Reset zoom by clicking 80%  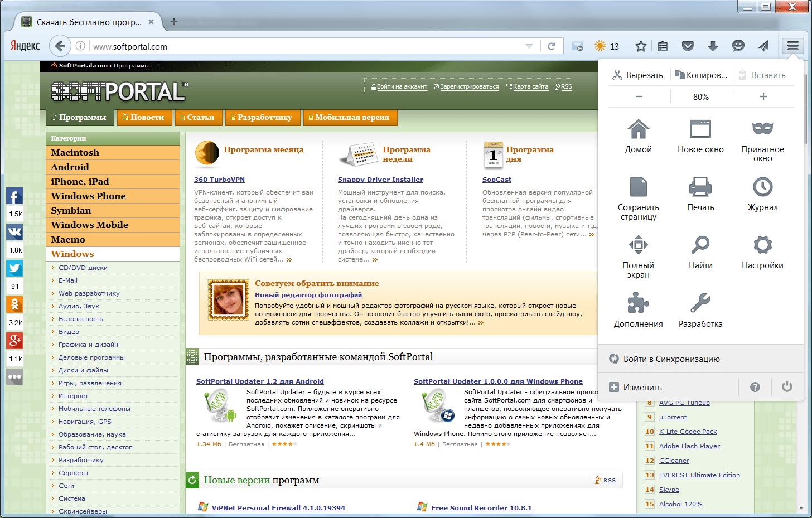tap(701, 96)
